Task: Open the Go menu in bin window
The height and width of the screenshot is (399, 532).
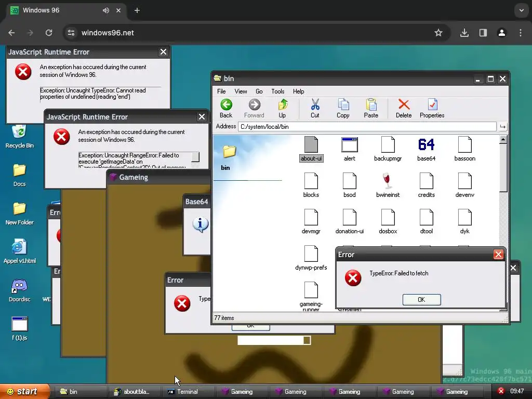Action: pos(259,91)
